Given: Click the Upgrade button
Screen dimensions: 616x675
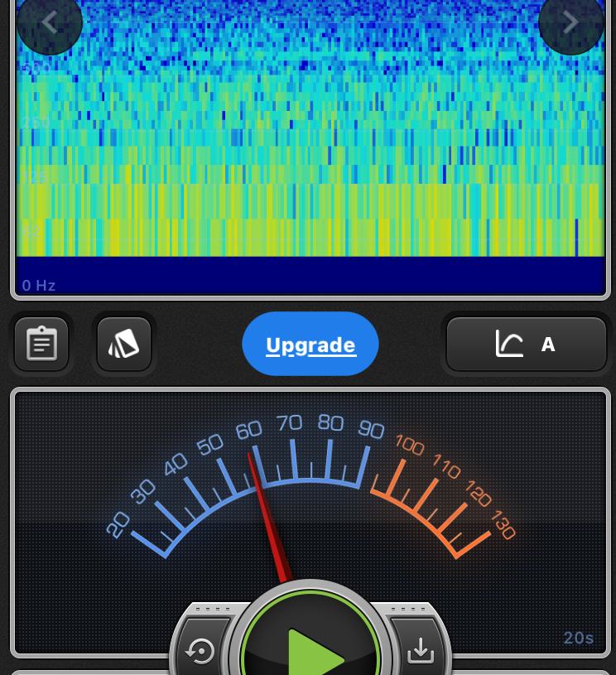Looking at the screenshot, I should 310,345.
